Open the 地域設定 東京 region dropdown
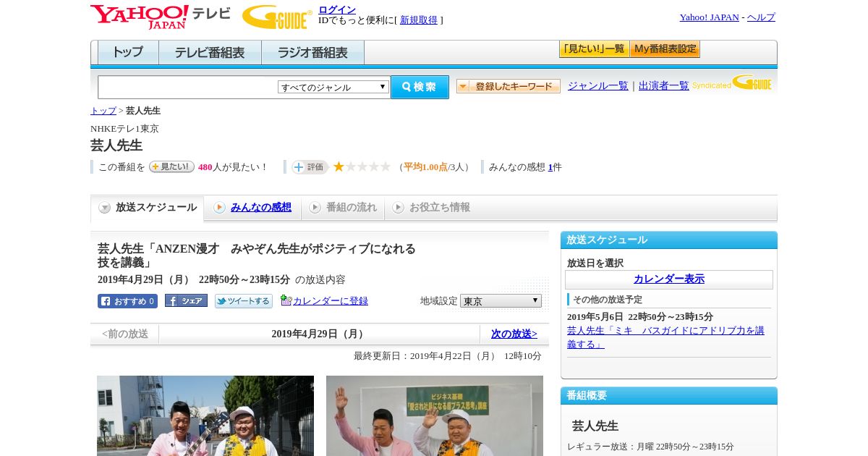The height and width of the screenshot is (456, 868). tap(501, 300)
